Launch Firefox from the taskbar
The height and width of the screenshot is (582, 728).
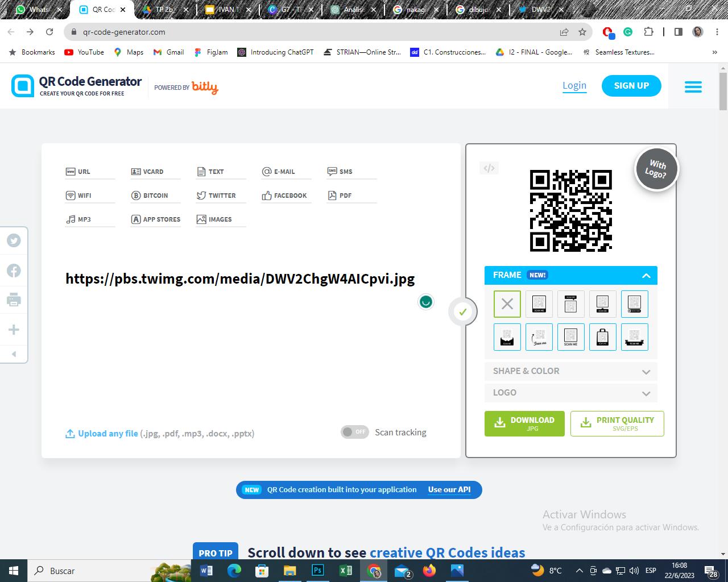(429, 570)
